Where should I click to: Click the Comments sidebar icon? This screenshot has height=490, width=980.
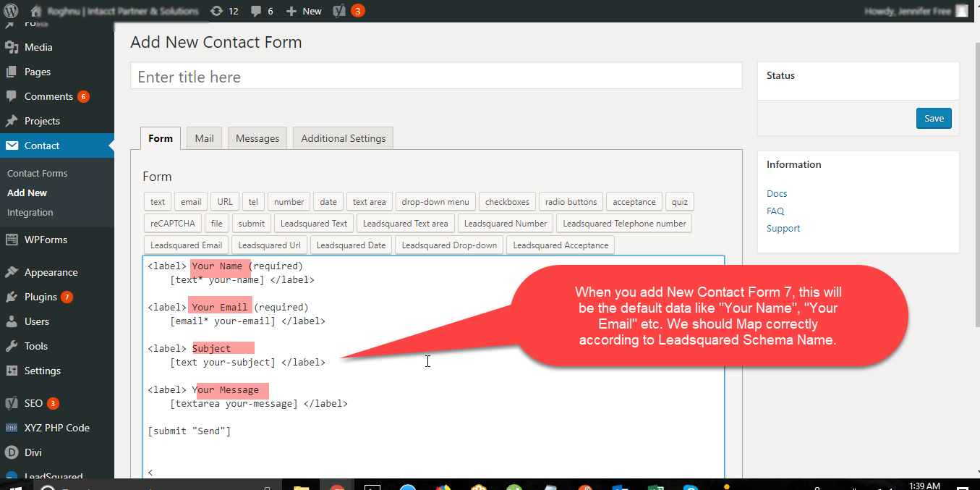pyautogui.click(x=11, y=96)
